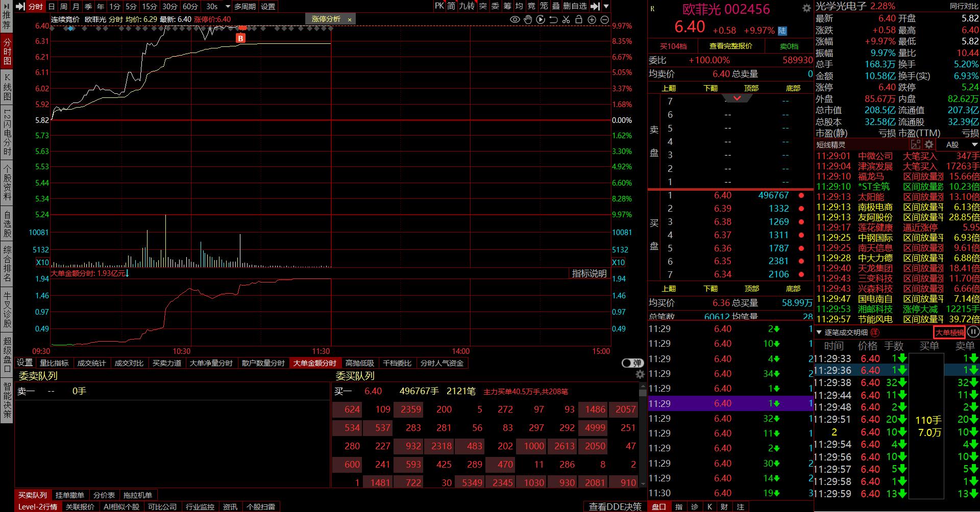
Task: Click the 上翻 button above the sell orders
Action: coord(669,88)
